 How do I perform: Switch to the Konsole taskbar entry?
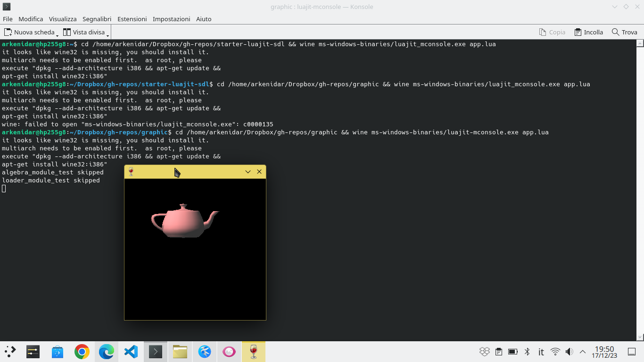coord(156,352)
